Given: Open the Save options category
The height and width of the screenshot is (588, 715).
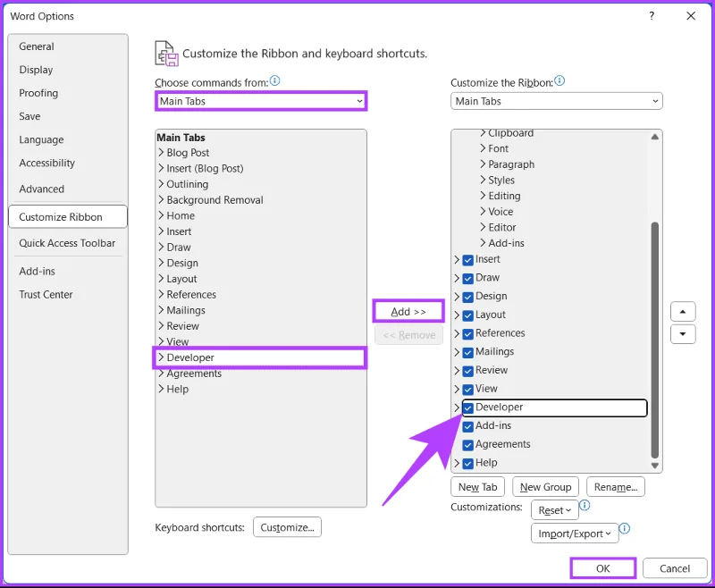Looking at the screenshot, I should point(29,116).
